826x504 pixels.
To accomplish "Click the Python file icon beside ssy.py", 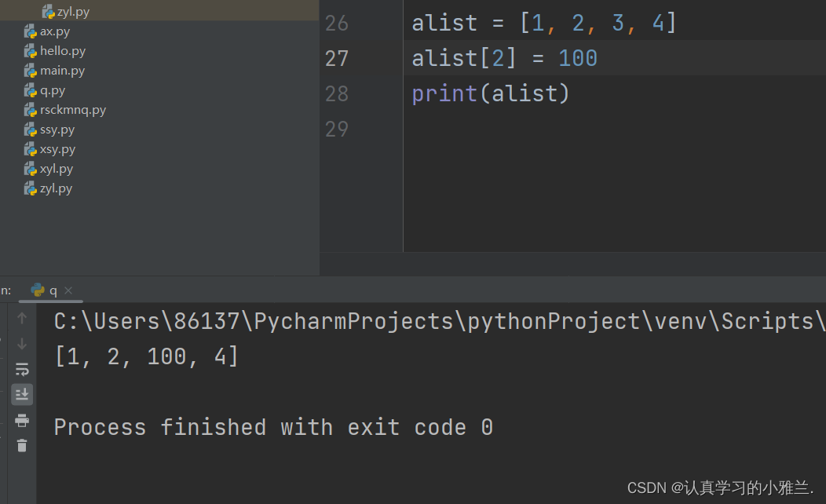I will click(31, 130).
